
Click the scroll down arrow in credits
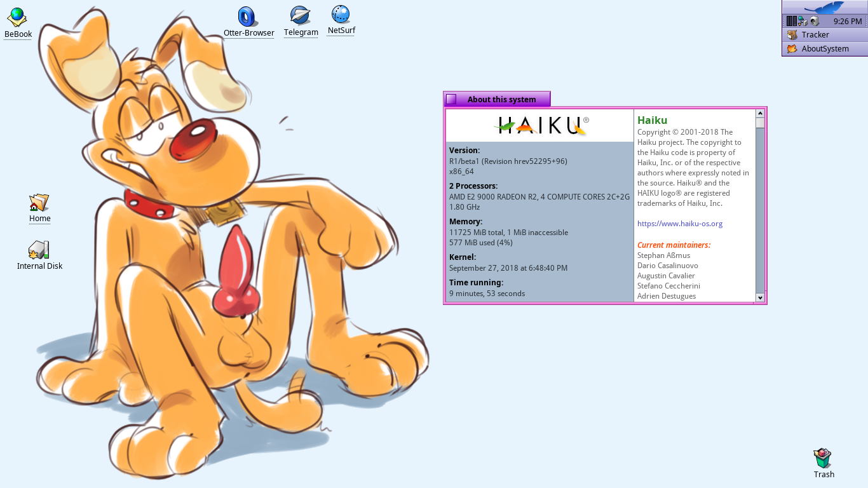coord(760,297)
